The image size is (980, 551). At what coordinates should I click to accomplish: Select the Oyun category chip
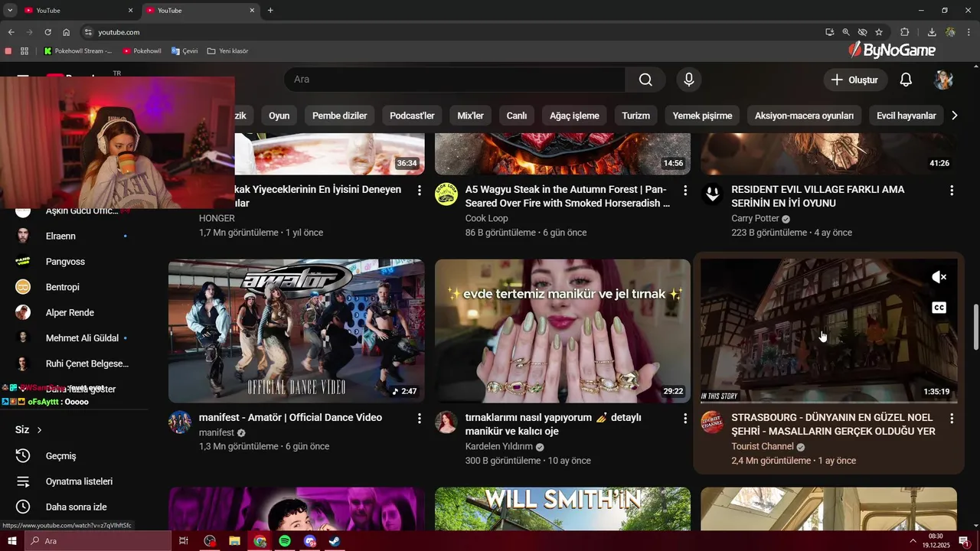pos(279,116)
